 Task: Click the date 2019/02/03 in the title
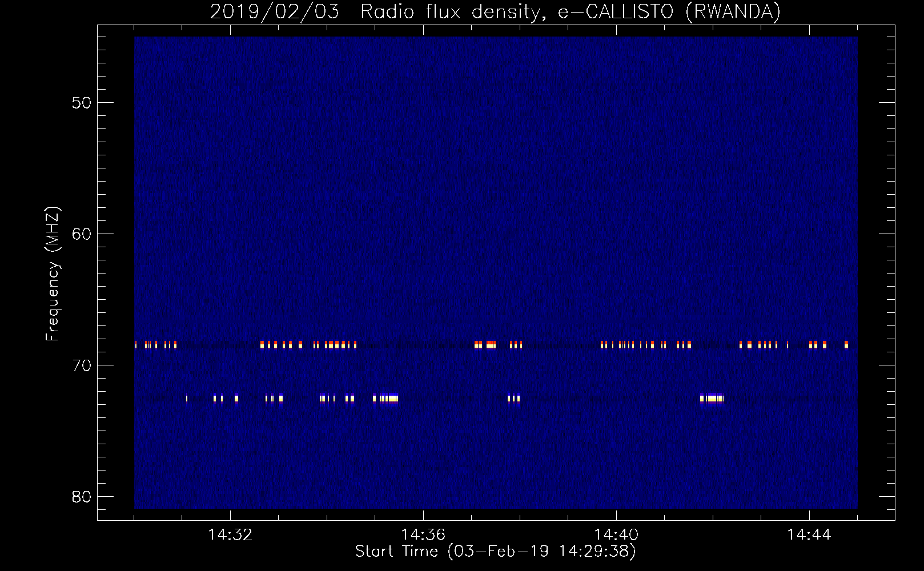274,11
